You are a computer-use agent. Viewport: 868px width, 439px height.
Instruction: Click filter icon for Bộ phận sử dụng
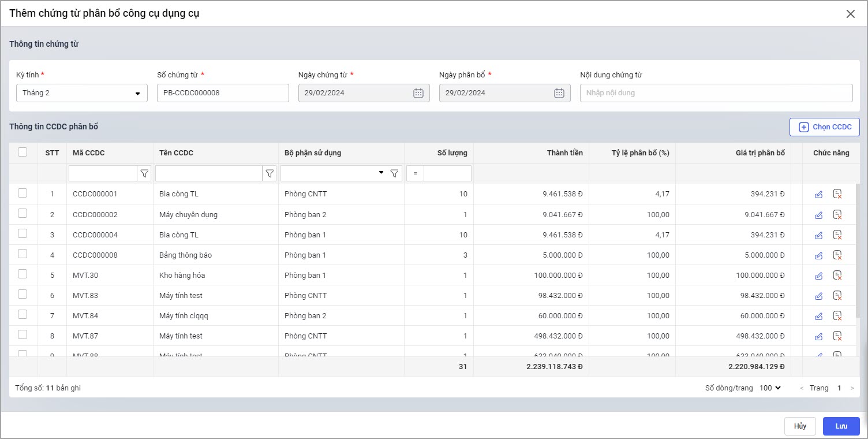395,173
